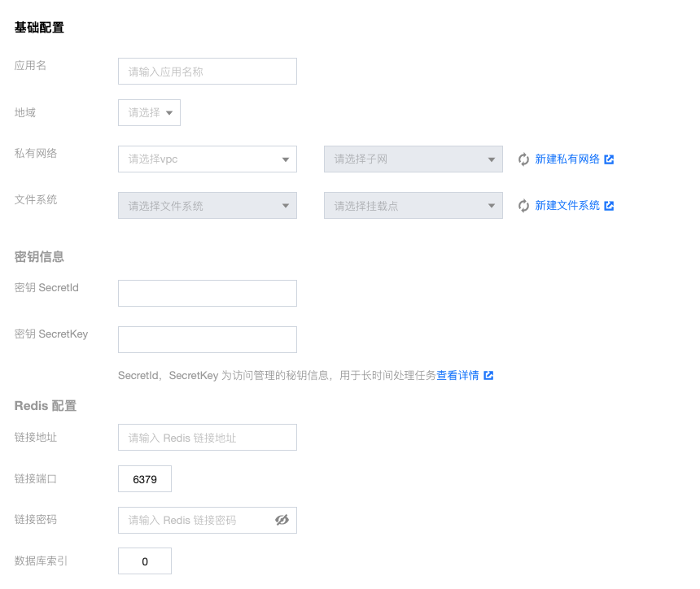The width and height of the screenshot is (700, 589).
Task: Open the 新建私有网络 link
Action: 567,159
